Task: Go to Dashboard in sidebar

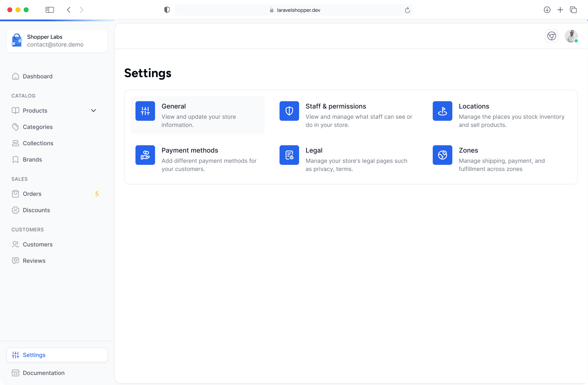Action: tap(38, 76)
